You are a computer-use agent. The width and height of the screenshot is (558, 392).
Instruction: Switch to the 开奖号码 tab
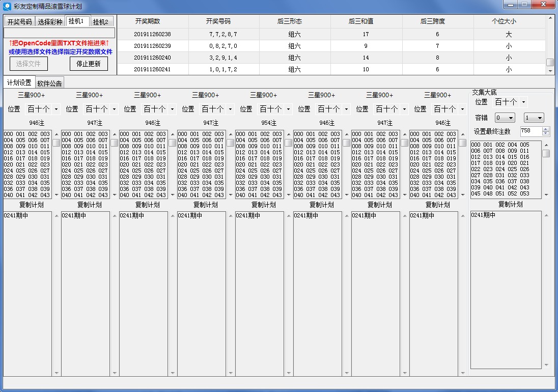(19, 22)
